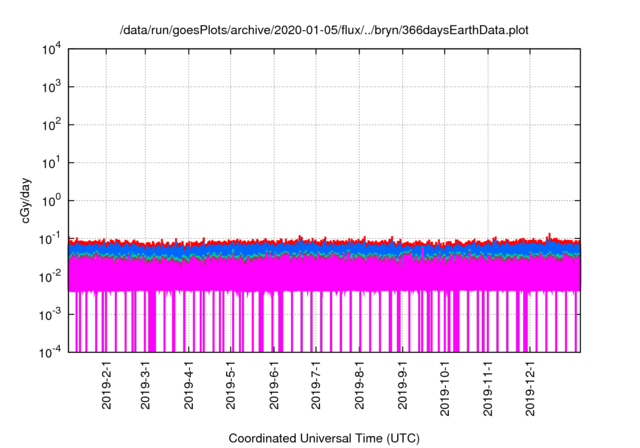Click the 2019-8-1 date tick label

[360, 385]
